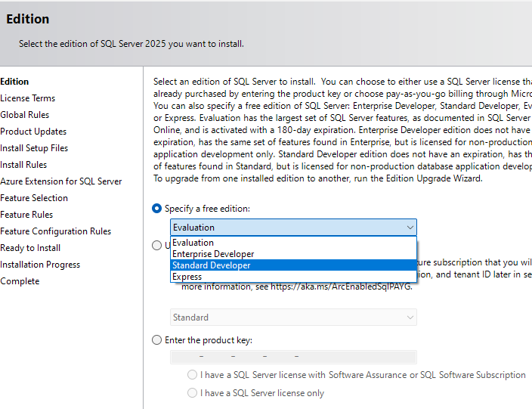
Task: Select Feature Configuration Rules step
Action: 56,231
